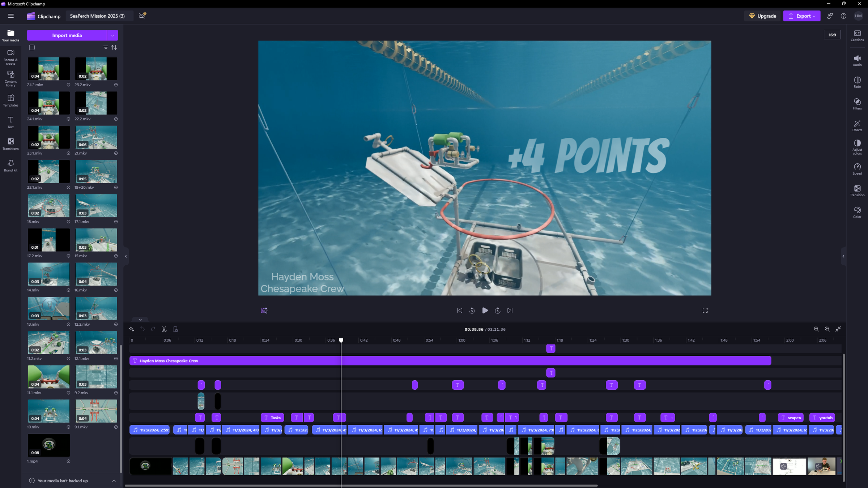Open the Import media dropdown arrow
Screen dimensions: 868x488
pyautogui.click(x=112, y=35)
